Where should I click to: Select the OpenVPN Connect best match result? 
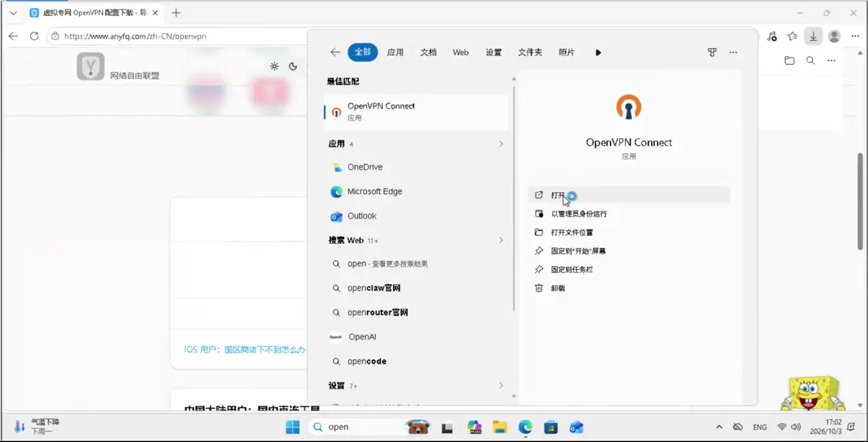(x=415, y=112)
